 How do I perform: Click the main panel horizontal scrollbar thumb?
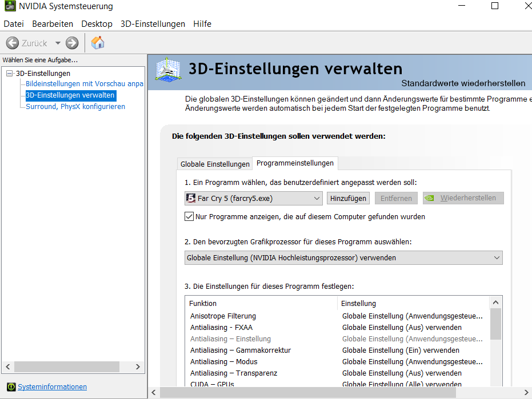coord(308,393)
